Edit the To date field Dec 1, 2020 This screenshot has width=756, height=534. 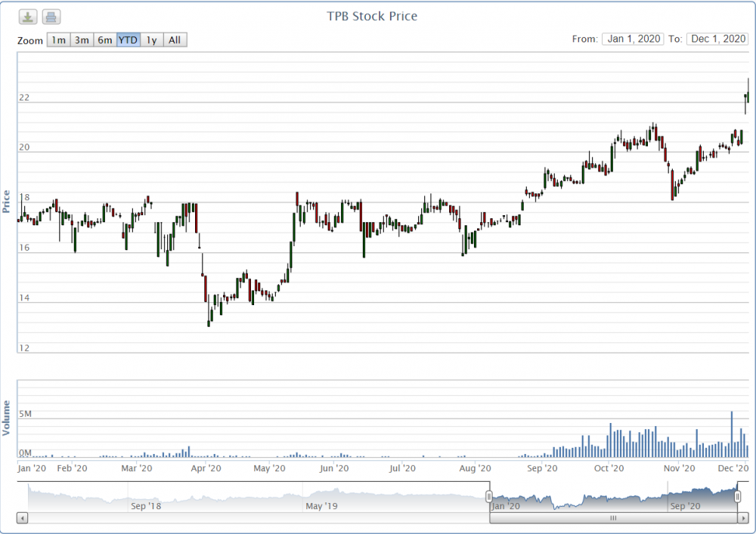(717, 39)
